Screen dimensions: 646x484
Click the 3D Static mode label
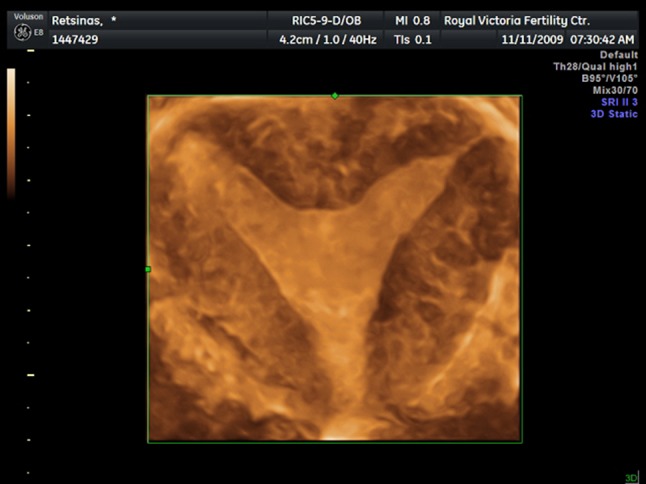point(613,114)
